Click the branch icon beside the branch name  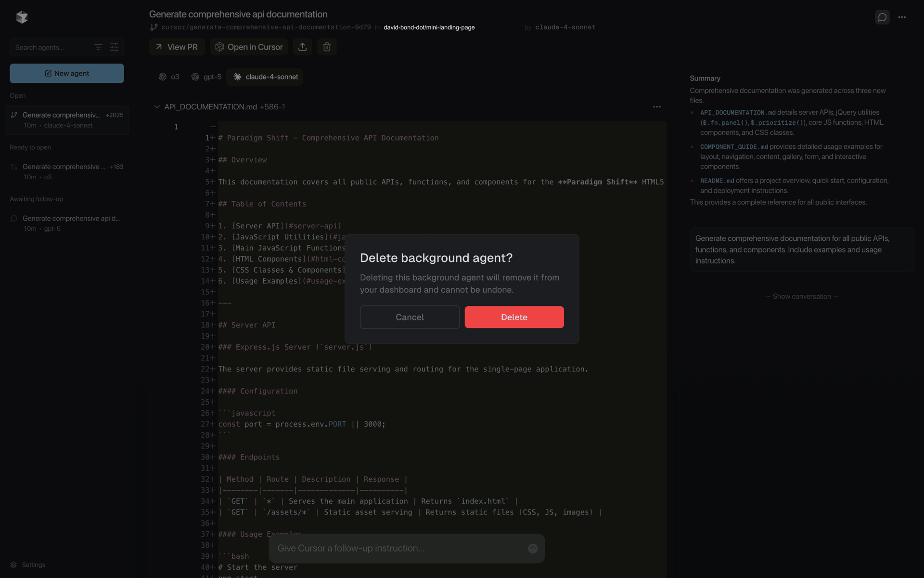[x=154, y=27]
